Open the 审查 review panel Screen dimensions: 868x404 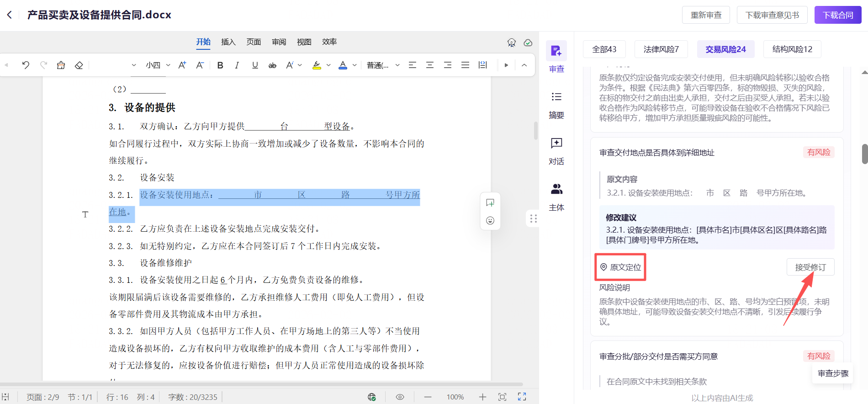(x=556, y=57)
